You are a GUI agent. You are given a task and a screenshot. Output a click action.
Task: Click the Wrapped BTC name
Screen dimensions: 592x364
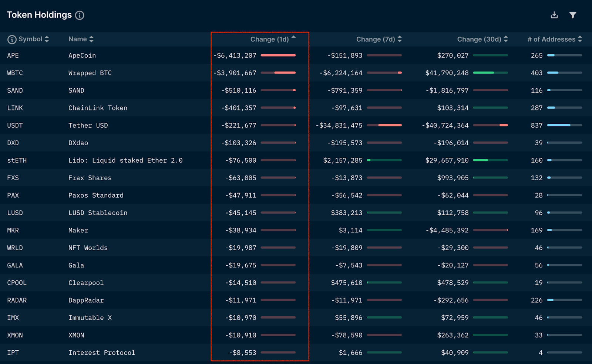pos(90,73)
